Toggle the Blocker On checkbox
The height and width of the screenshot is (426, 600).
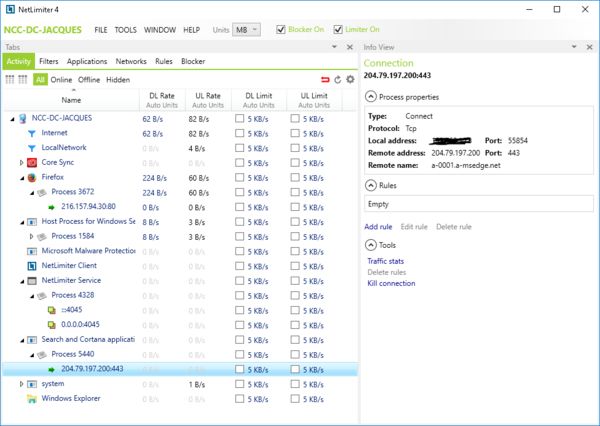point(281,29)
